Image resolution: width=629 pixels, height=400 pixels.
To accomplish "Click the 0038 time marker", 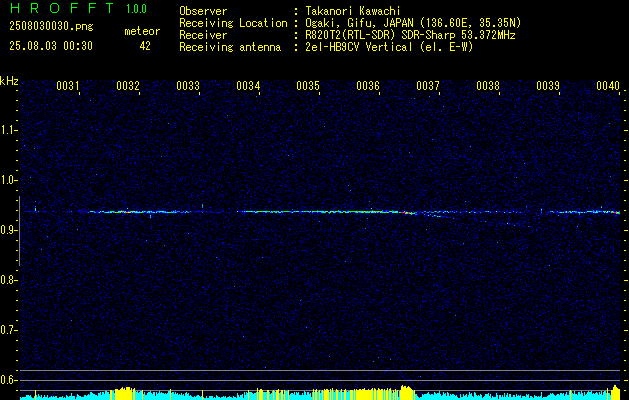I will pyautogui.click(x=488, y=85).
